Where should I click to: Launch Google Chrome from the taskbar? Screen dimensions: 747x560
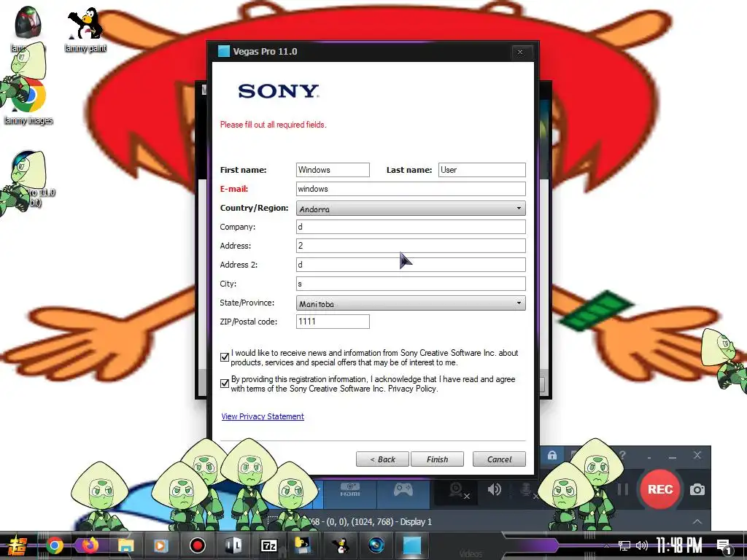(54, 545)
